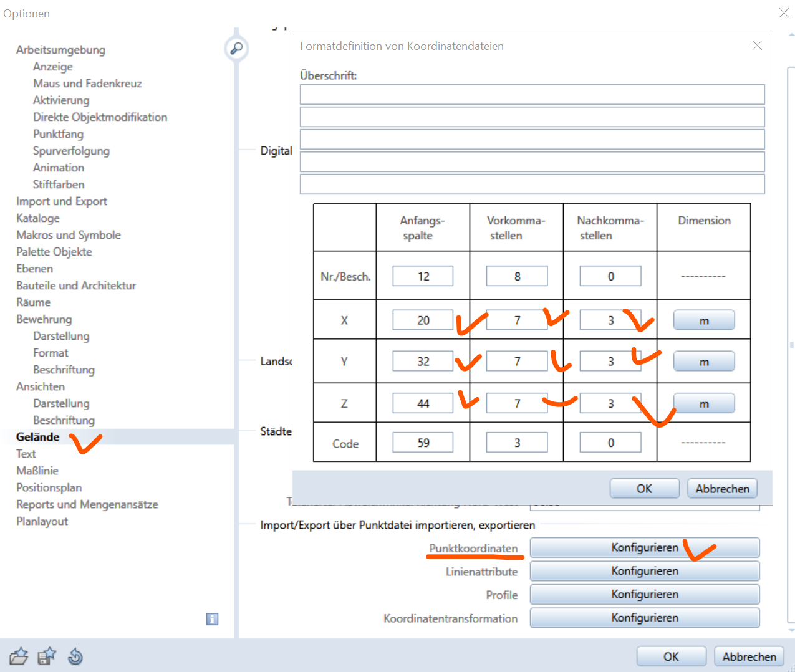The width and height of the screenshot is (795, 672).
Task: Open the Y row dimension unit button
Action: point(703,362)
